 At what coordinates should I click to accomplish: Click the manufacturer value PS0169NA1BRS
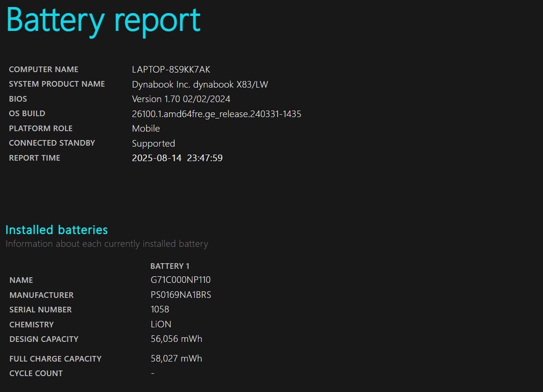pos(181,295)
